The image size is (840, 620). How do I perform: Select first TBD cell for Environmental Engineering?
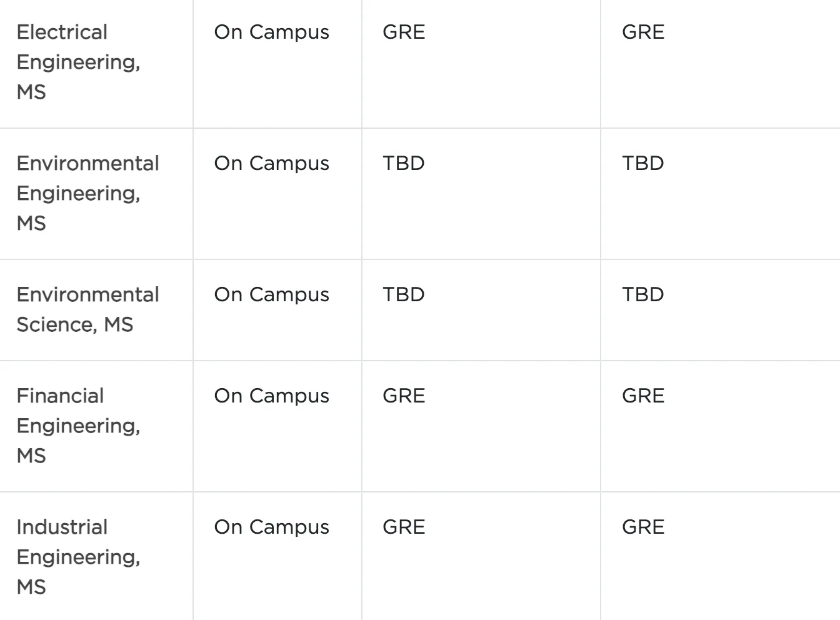click(404, 163)
